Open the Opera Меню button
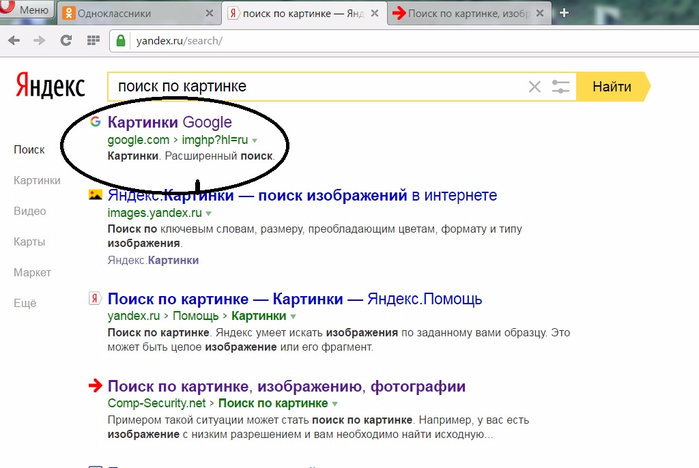Screen dimensions: 699x468 point(26,9)
